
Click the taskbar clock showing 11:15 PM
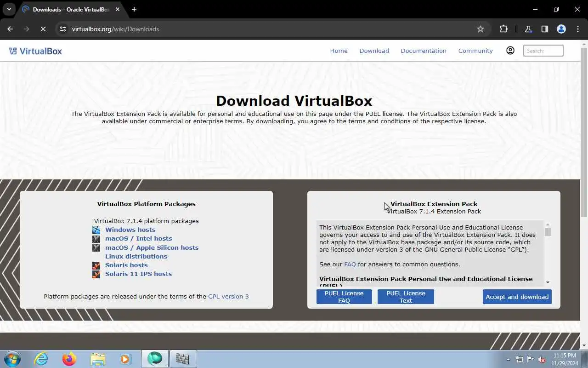point(565,359)
